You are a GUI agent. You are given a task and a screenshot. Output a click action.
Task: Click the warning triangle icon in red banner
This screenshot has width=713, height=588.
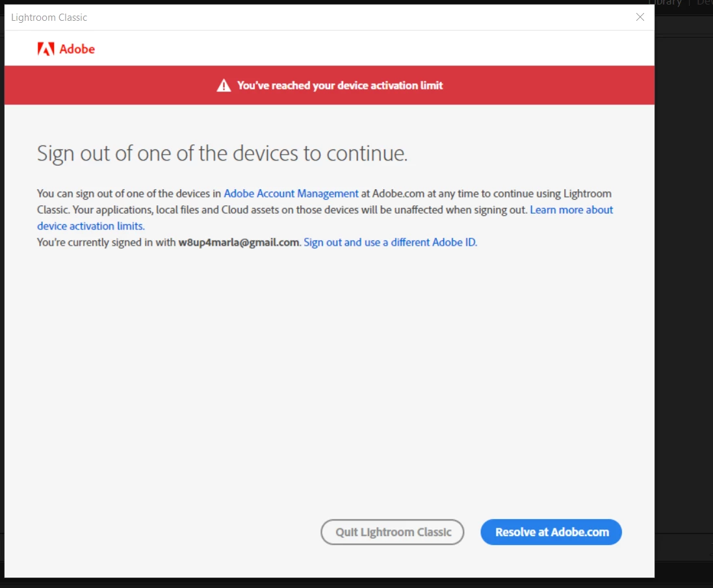point(224,85)
